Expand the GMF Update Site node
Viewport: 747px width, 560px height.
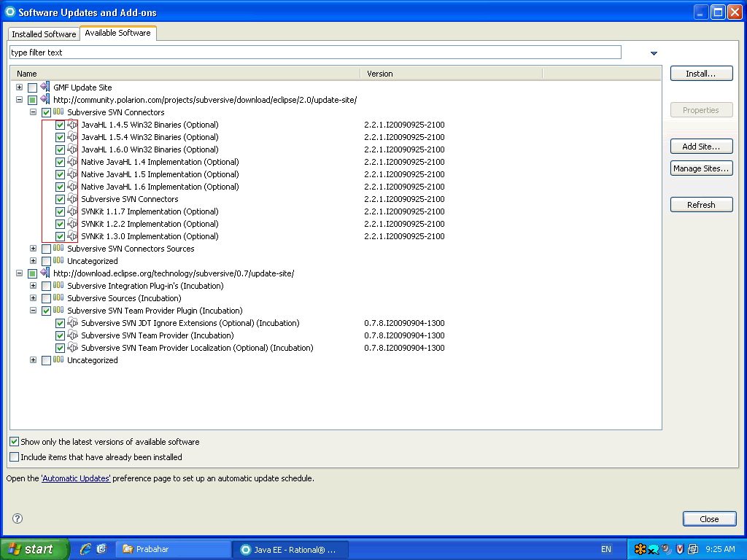pyautogui.click(x=19, y=87)
